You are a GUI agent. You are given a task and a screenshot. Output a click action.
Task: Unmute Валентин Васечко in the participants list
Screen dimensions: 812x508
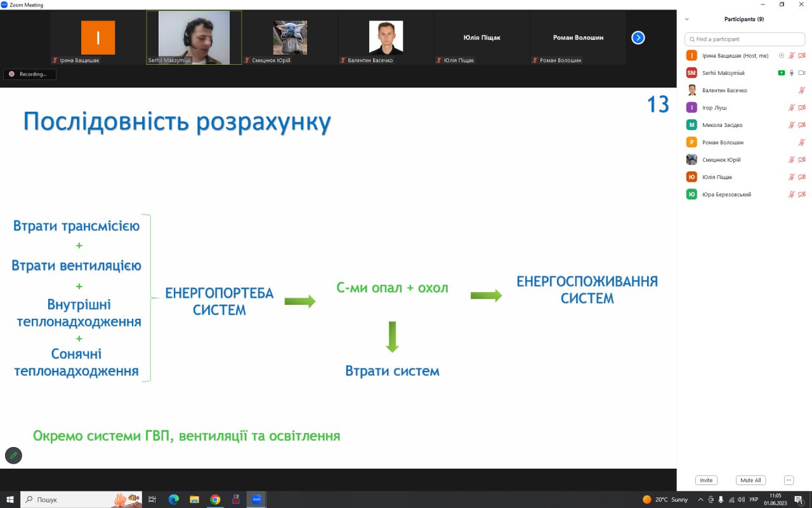(801, 90)
